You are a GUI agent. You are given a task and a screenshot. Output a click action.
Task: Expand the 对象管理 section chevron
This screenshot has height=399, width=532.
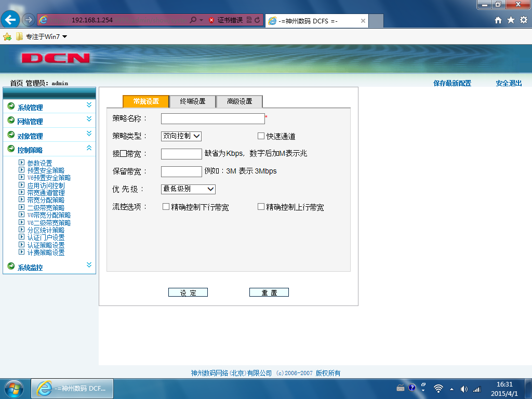point(89,134)
